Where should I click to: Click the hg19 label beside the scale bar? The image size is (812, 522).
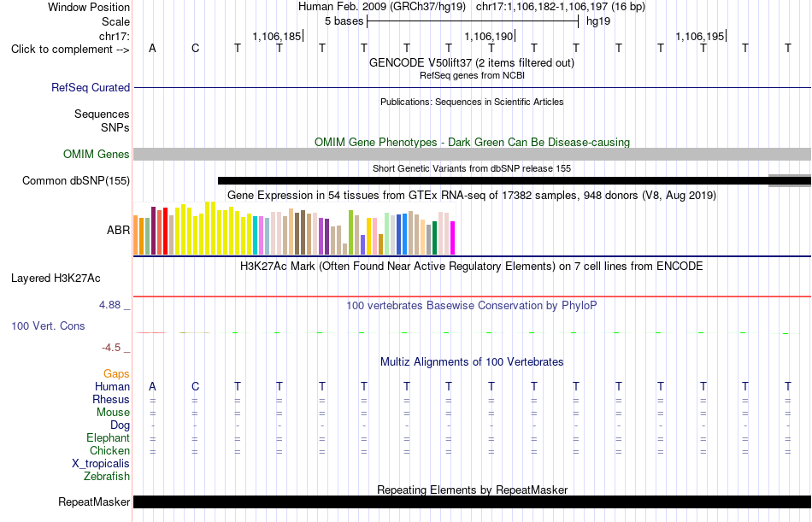tap(598, 21)
